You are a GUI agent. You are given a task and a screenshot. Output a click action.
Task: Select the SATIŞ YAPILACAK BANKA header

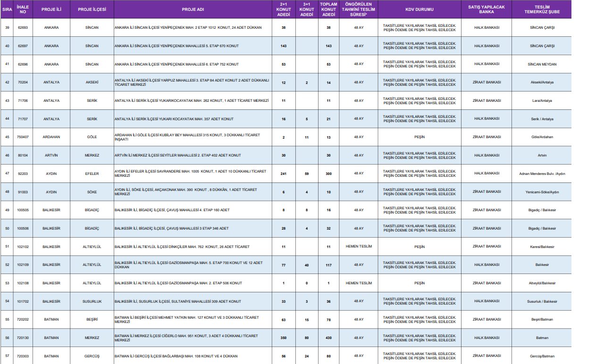(487, 9)
